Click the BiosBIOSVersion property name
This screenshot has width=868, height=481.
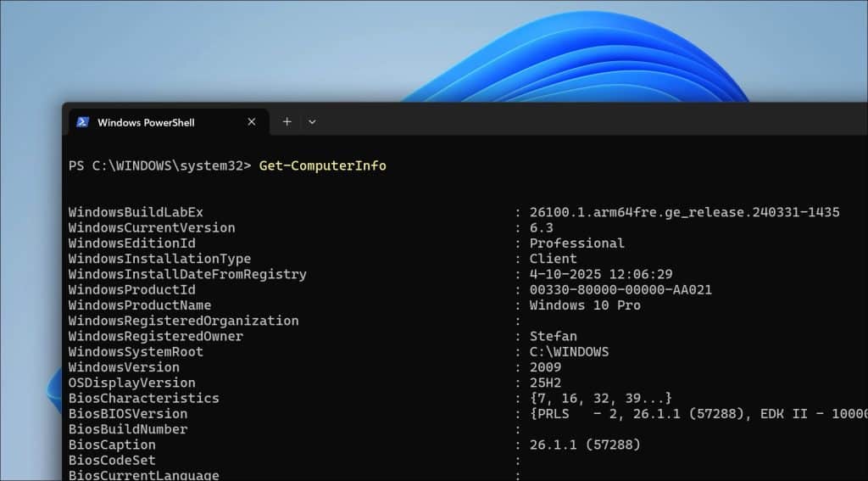[x=128, y=414]
